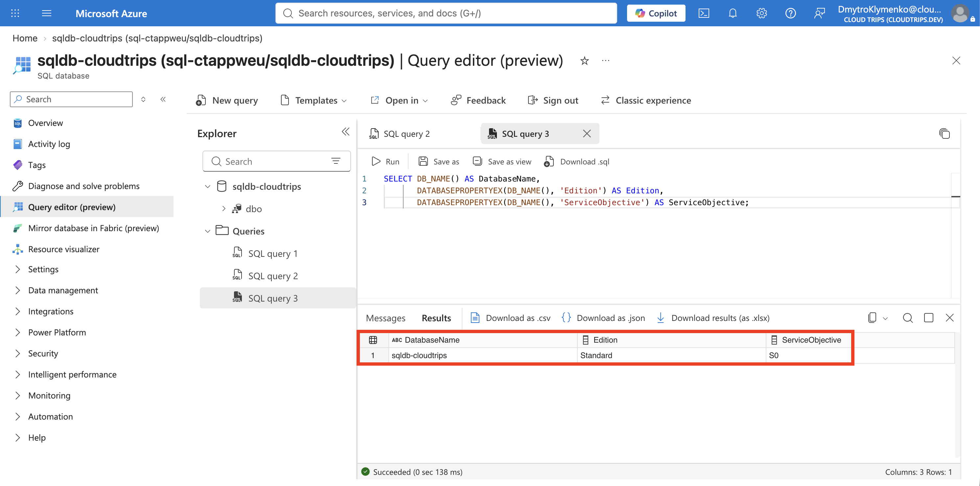
Task: Click the sqldb-cloudtrips breadcrumb link
Action: tap(157, 38)
